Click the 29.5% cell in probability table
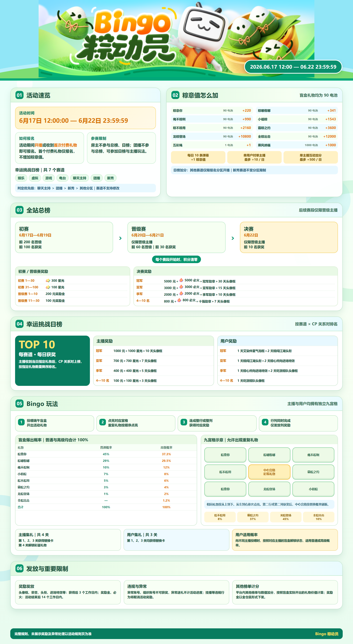The height and width of the screenshot is (644, 353). pos(166,461)
